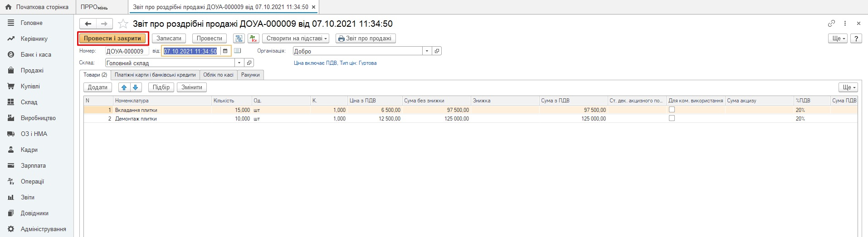Move row down with blue down arrow
This screenshot has width=868, height=237.
(x=135, y=87)
